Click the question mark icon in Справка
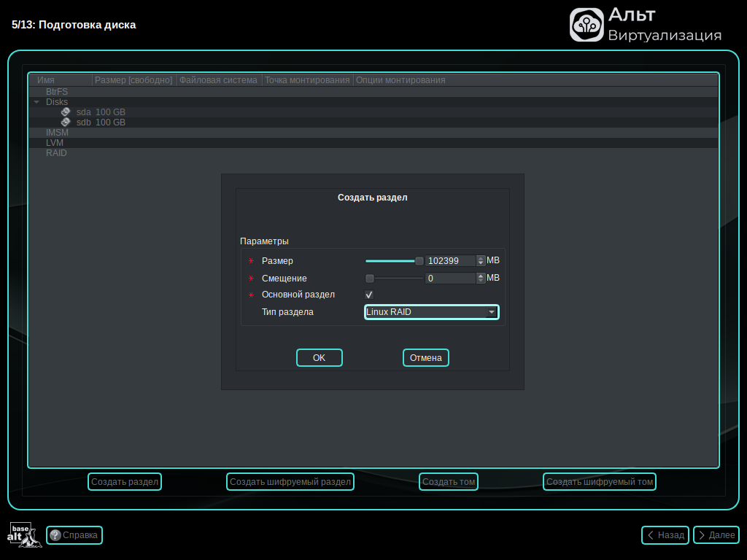 pyautogui.click(x=55, y=535)
